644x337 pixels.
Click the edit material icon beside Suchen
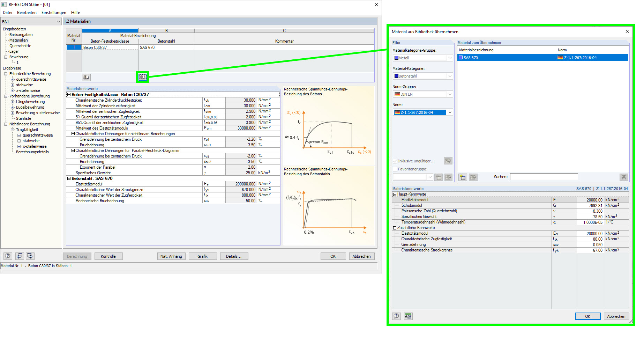click(473, 177)
